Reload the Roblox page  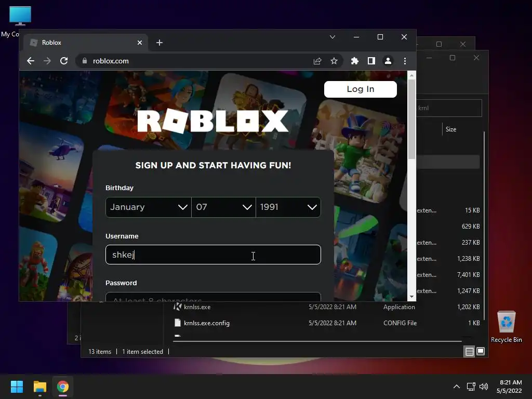tap(64, 61)
